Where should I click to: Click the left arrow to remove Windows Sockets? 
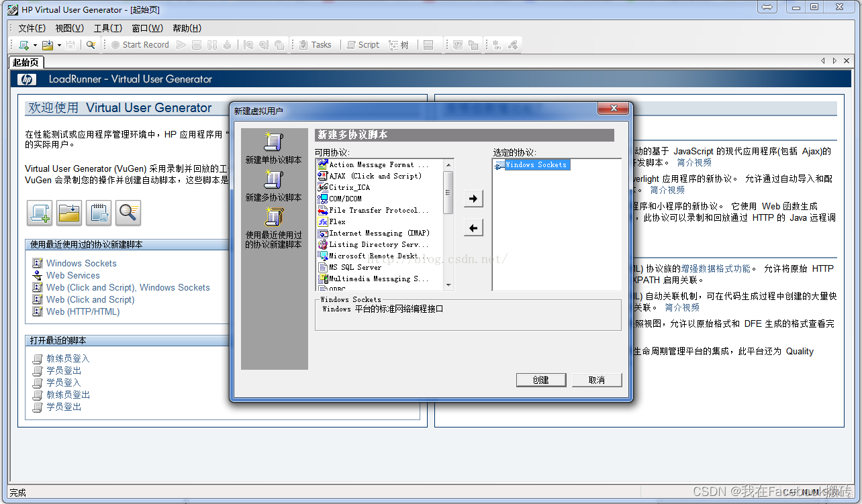click(x=473, y=228)
